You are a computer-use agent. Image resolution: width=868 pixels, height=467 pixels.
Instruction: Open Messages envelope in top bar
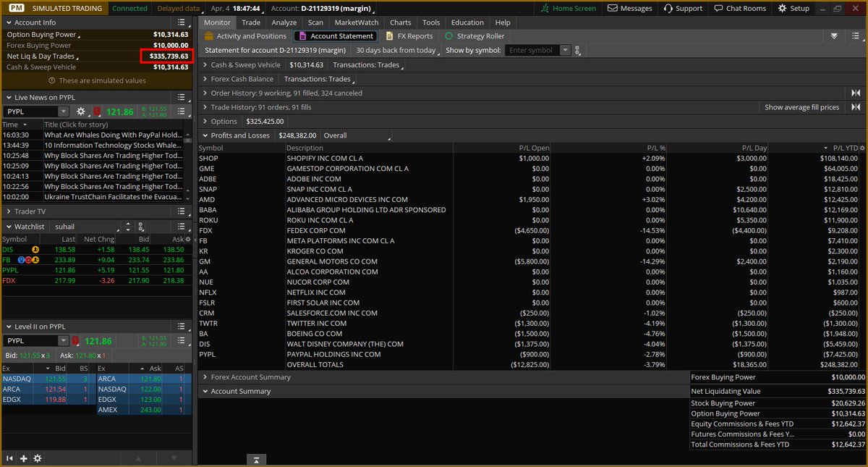(x=630, y=8)
